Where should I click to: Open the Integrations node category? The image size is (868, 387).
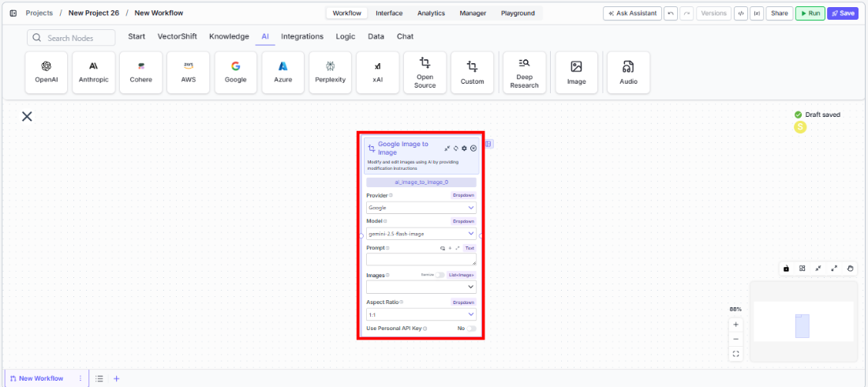coord(302,36)
